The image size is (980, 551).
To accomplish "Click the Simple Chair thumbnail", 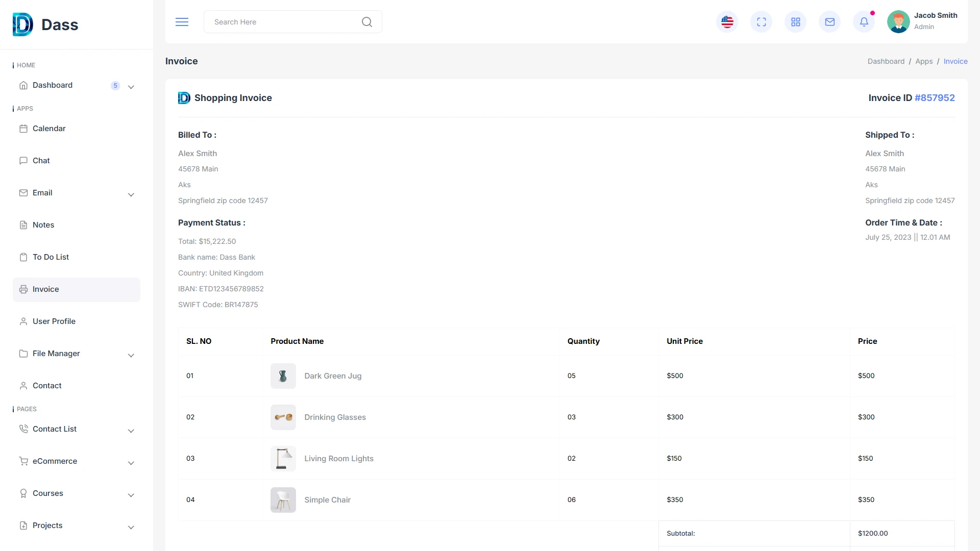I will [283, 500].
